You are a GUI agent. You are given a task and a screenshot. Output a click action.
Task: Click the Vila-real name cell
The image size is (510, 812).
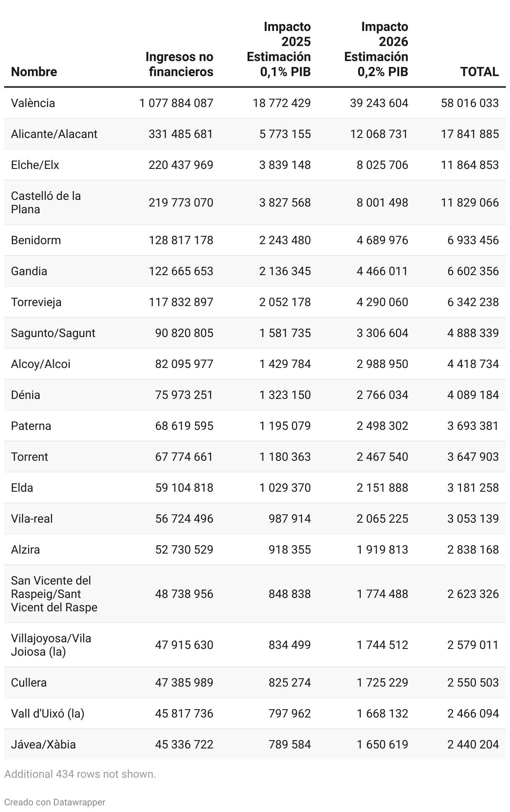32,518
